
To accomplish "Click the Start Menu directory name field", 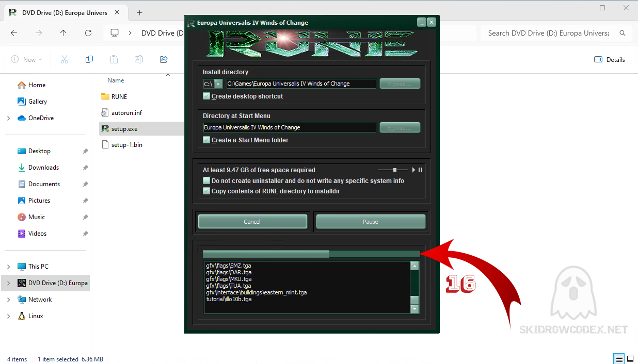I will (x=290, y=127).
